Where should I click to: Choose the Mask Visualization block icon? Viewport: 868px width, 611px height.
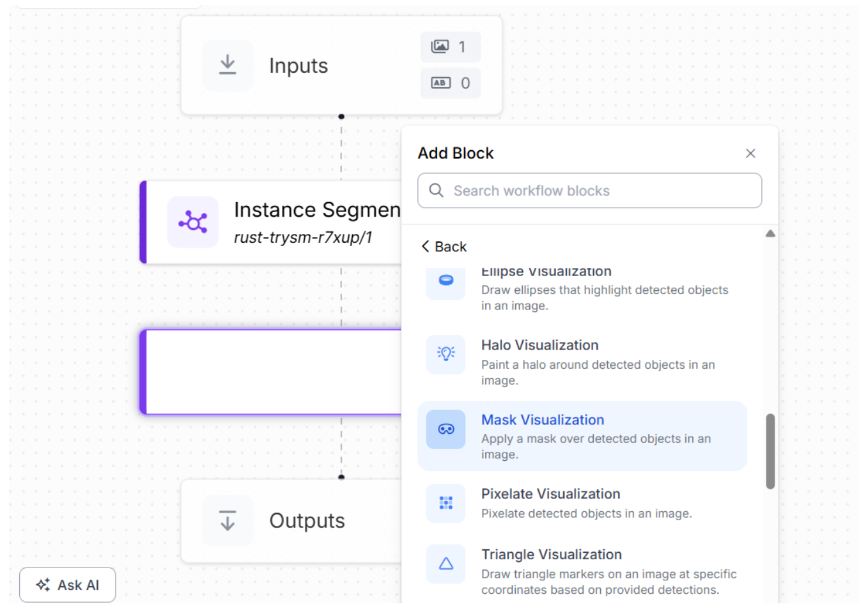pyautogui.click(x=446, y=429)
